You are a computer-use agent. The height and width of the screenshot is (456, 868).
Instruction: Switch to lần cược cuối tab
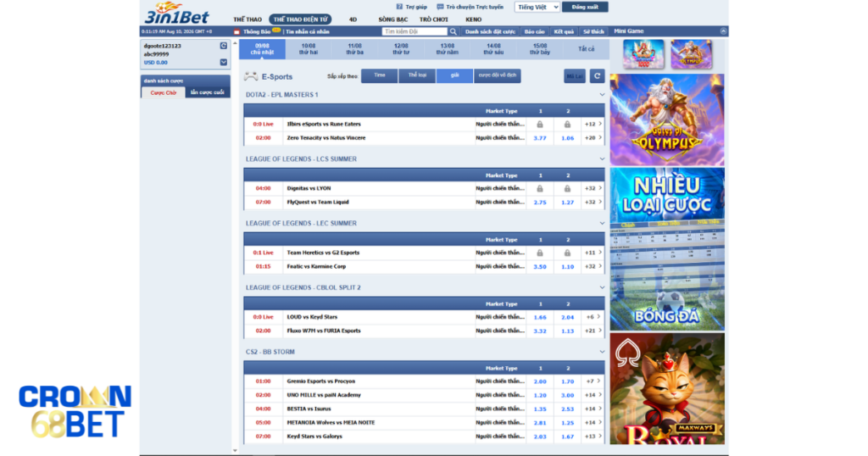[207, 92]
